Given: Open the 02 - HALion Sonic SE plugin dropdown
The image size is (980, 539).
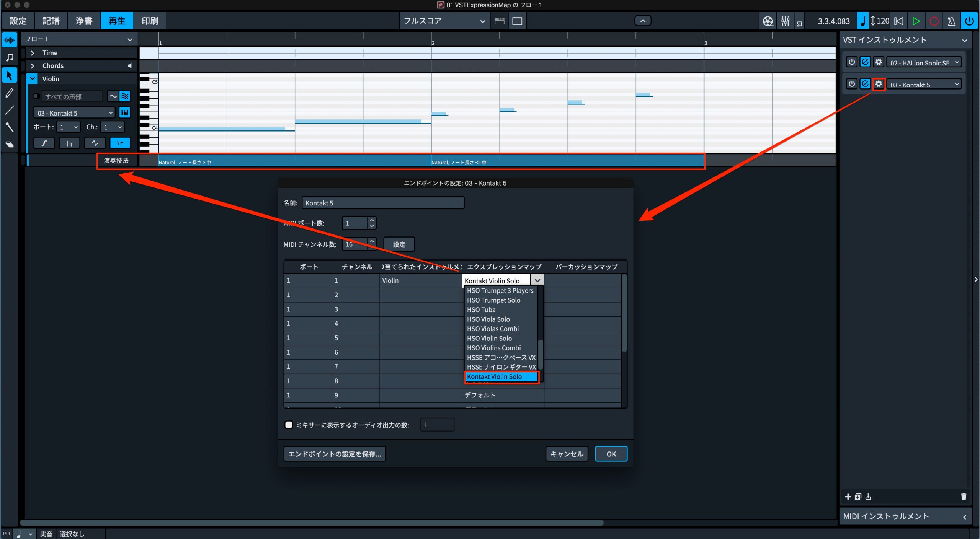Looking at the screenshot, I should [x=924, y=62].
